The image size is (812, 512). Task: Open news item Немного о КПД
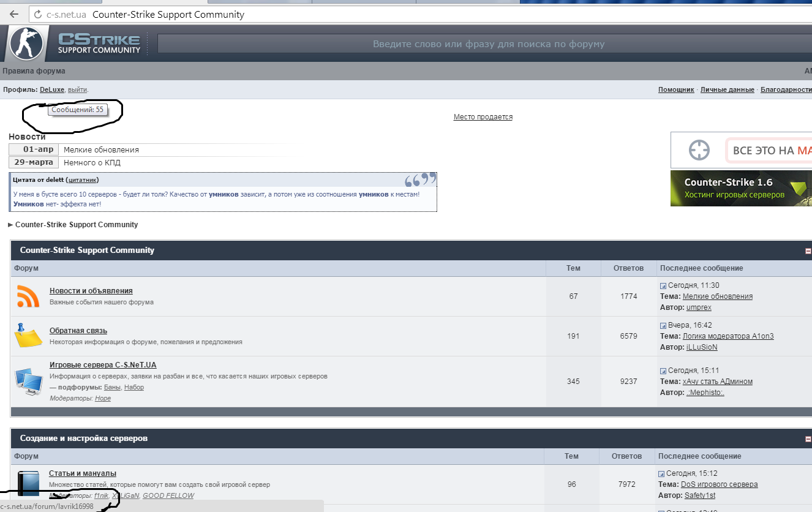(92, 163)
